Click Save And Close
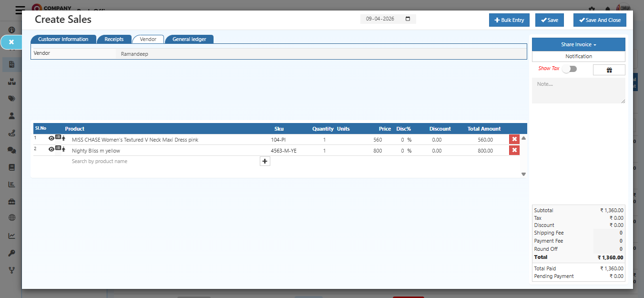Image resolution: width=644 pixels, height=298 pixels. [600, 20]
